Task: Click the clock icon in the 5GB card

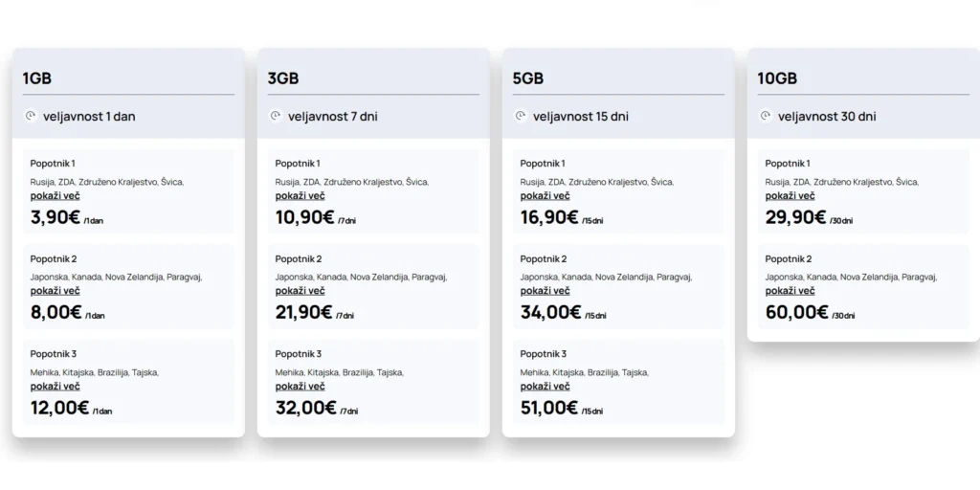Action: [521, 116]
